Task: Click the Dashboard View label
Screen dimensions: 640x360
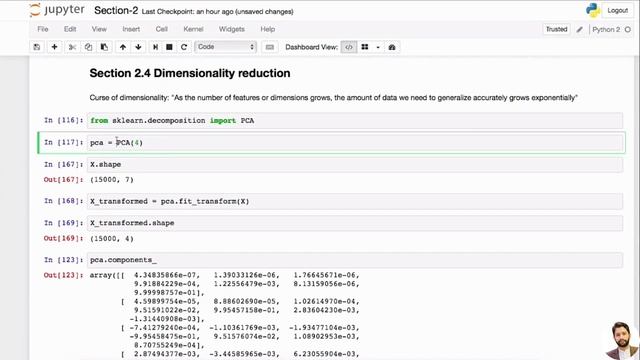Action: click(311, 47)
